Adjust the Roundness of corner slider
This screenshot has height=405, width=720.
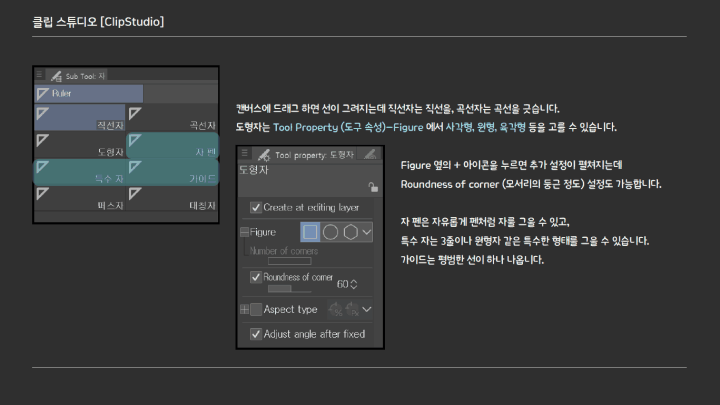(290, 289)
